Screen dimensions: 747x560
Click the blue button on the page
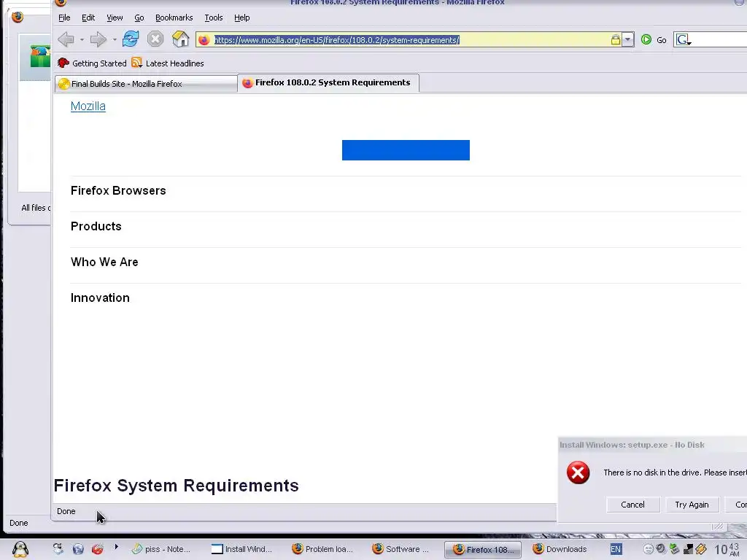point(406,150)
